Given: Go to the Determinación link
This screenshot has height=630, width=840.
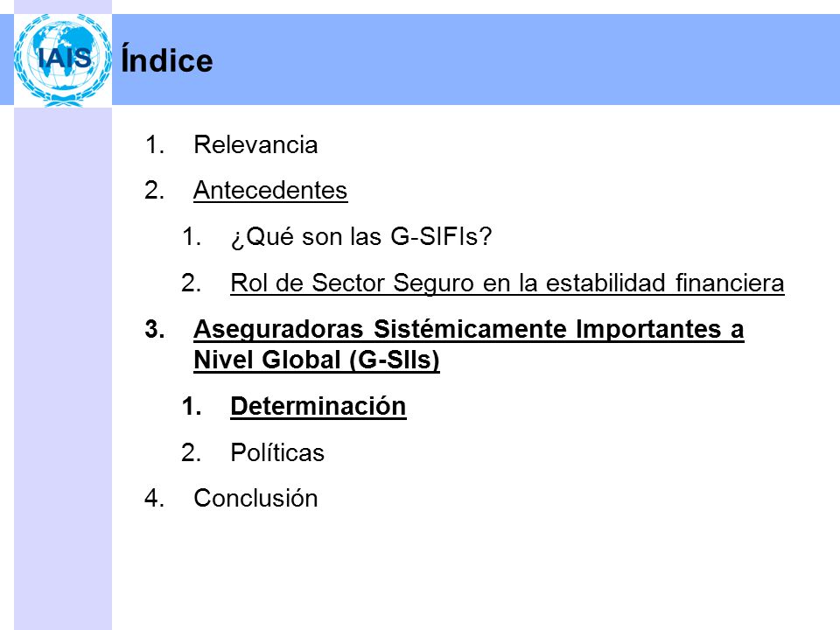Looking at the screenshot, I should (x=318, y=406).
